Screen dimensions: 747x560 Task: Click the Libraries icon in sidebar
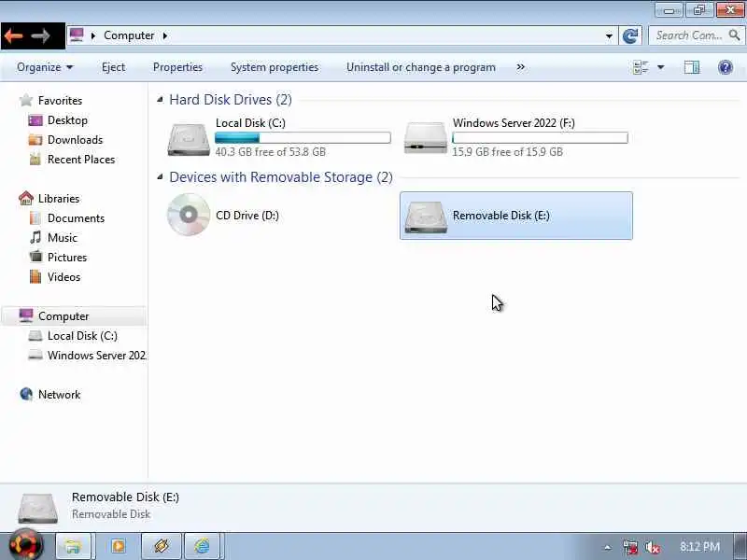pos(26,198)
